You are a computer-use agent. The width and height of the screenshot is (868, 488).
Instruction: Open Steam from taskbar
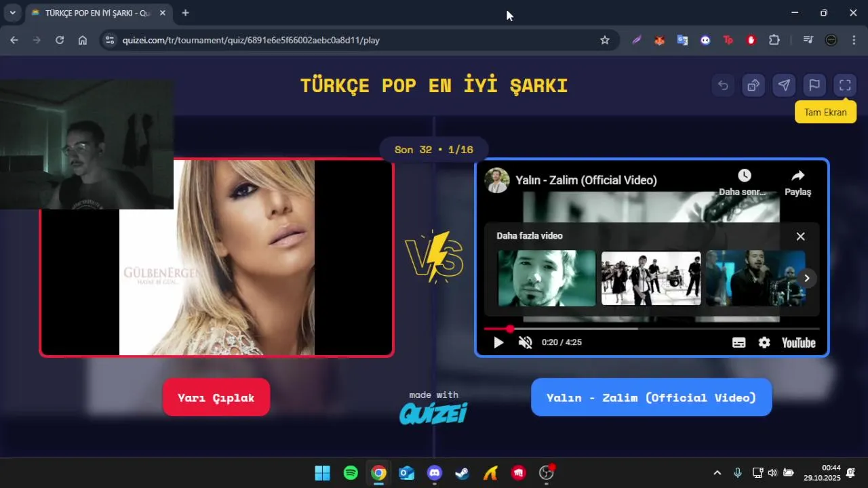pos(462,473)
